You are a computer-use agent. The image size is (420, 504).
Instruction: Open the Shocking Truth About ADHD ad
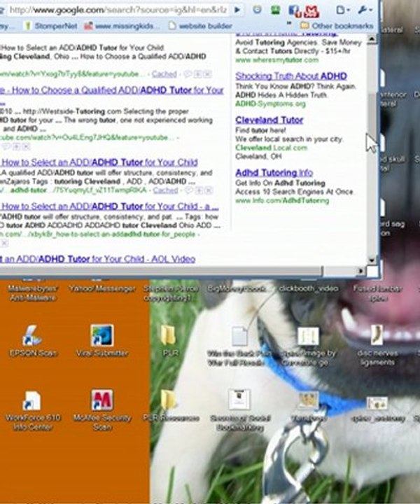pyautogui.click(x=291, y=76)
